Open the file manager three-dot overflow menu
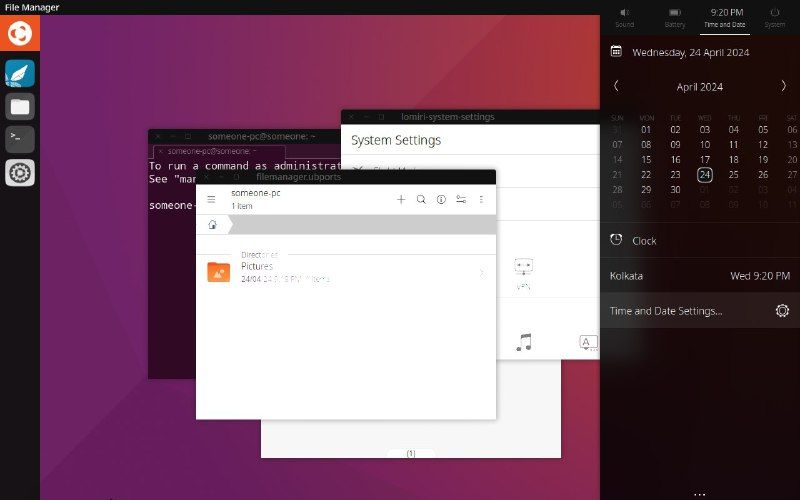This screenshot has width=800, height=500. 481,199
